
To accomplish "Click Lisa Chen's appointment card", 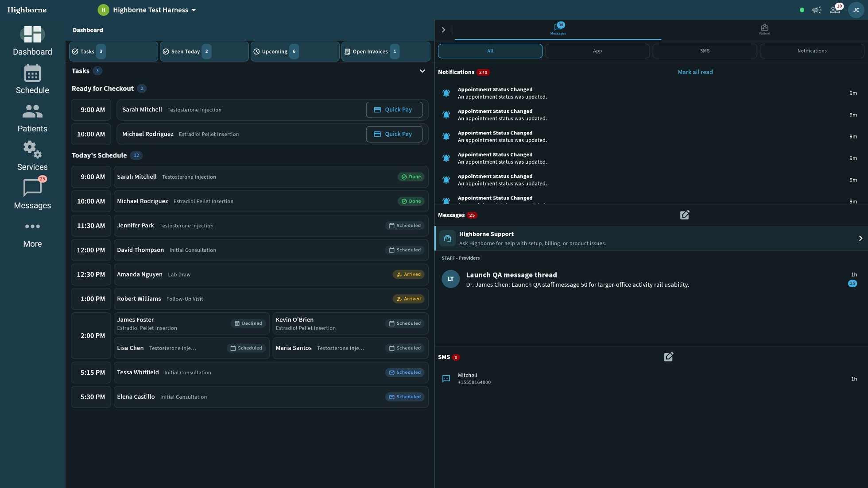I will tap(191, 348).
